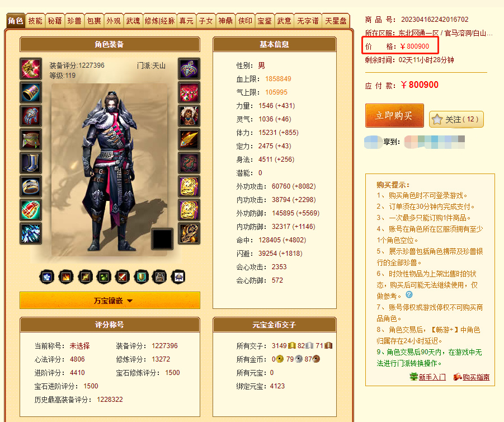Image resolution: width=504 pixels, height=422 pixels.
Task: Click the blue boots equipment icon
Action: click(31, 163)
